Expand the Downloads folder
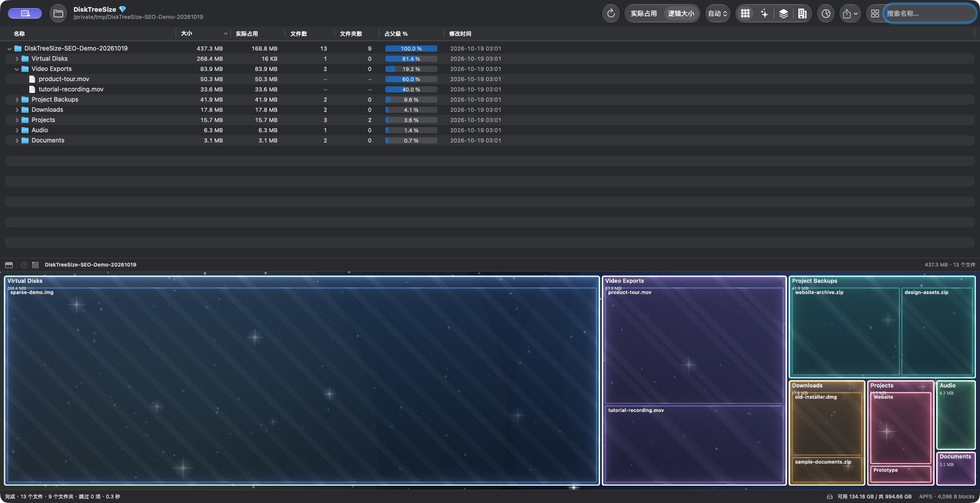Viewport: 980px width, 503px height. (x=17, y=110)
